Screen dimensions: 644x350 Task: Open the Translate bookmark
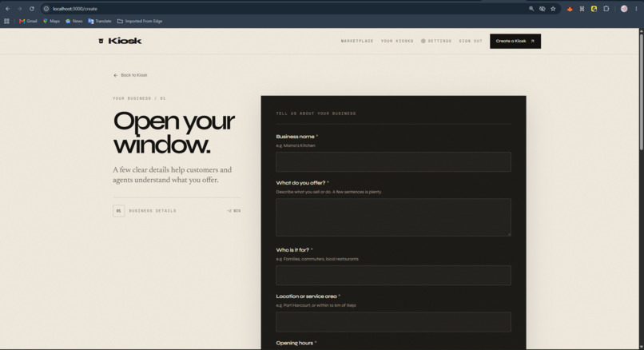pos(100,21)
